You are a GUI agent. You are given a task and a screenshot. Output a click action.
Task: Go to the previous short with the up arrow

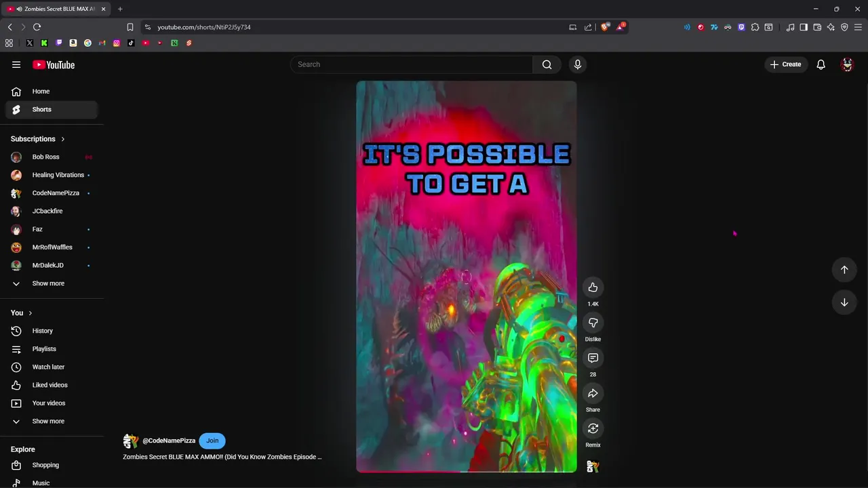click(x=844, y=270)
